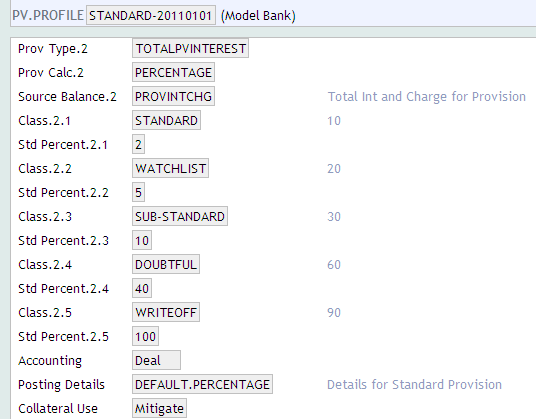The height and width of the screenshot is (419, 536).
Task: Click the SUB-STANDARD class field
Action: 180,216
